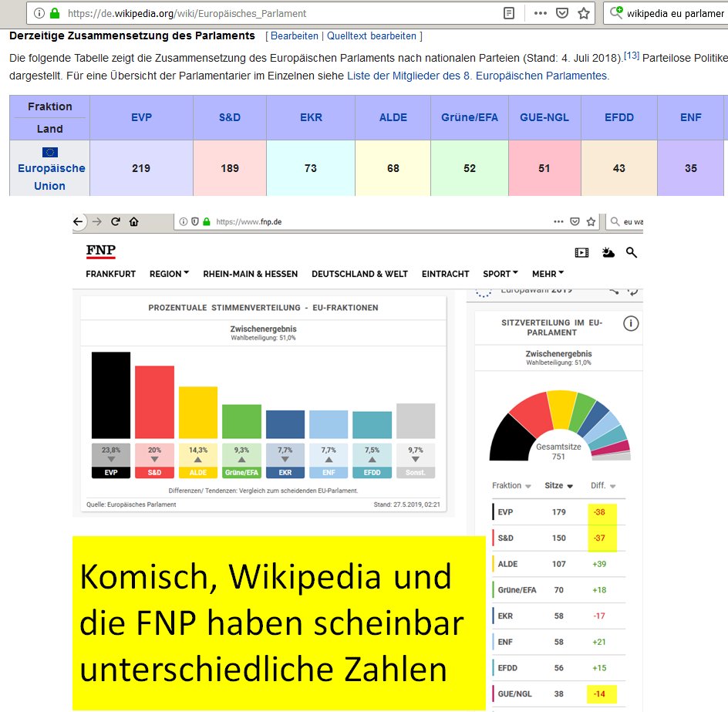The height and width of the screenshot is (712, 728).
Task: Click the Quelltext bearbeiten link
Action: click(372, 35)
